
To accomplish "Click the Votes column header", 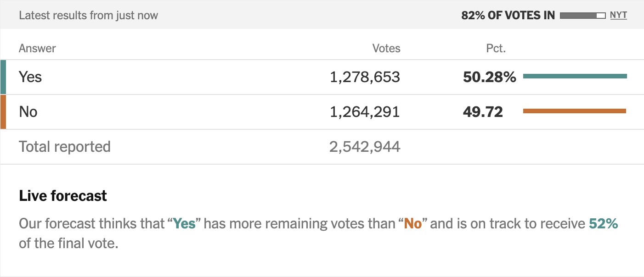I will tap(386, 48).
